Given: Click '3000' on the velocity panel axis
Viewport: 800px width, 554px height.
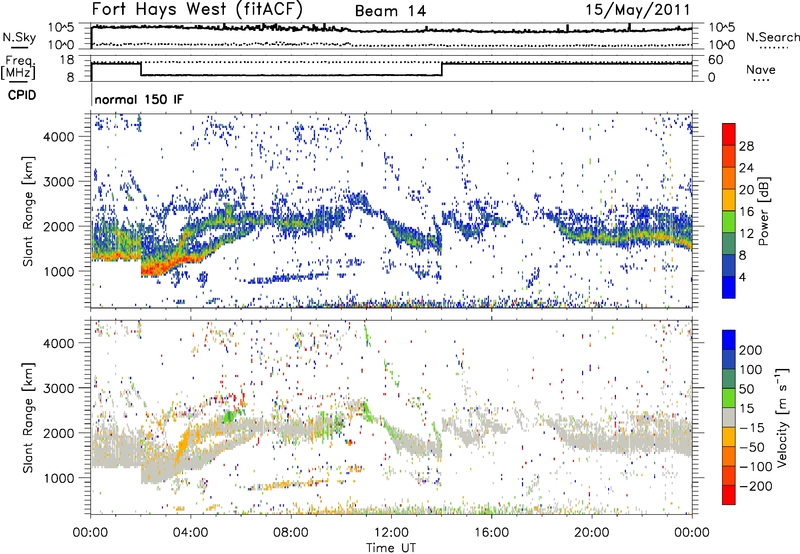Looking at the screenshot, I should coord(59,388).
